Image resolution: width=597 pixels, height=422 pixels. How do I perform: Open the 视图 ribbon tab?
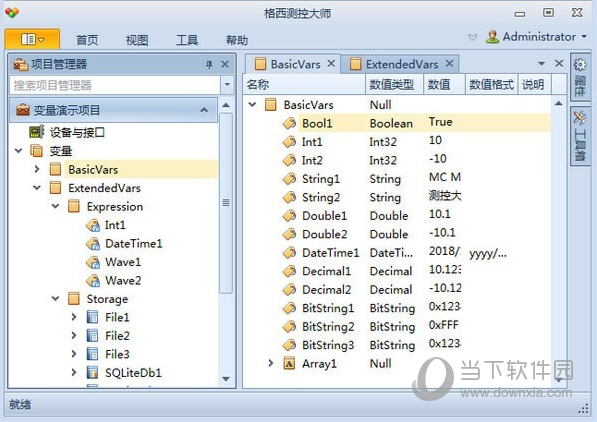[x=137, y=40]
